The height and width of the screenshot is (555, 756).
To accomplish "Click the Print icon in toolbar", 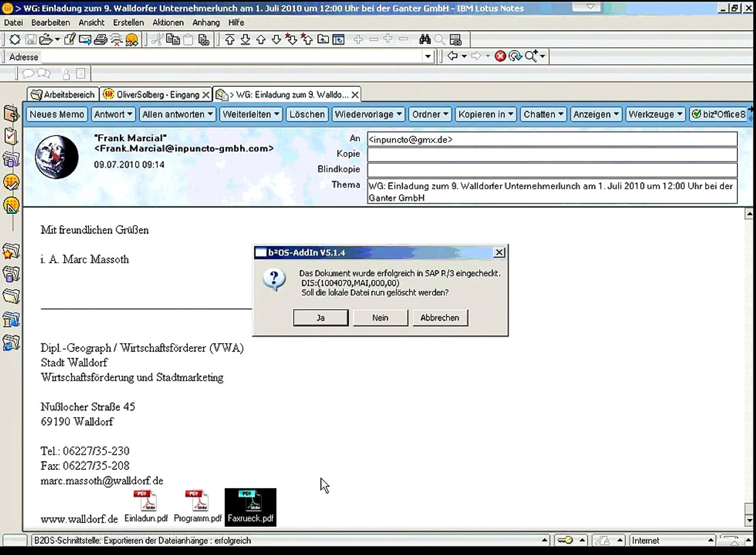I will click(101, 40).
